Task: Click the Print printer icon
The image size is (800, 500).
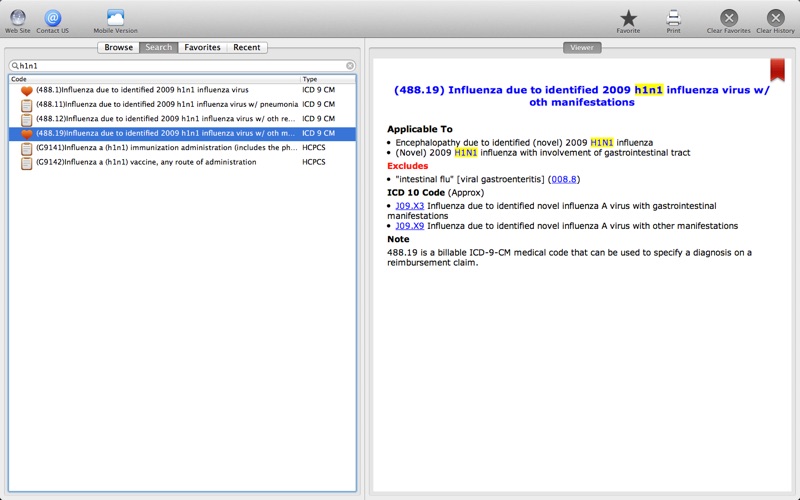Action: click(673, 18)
